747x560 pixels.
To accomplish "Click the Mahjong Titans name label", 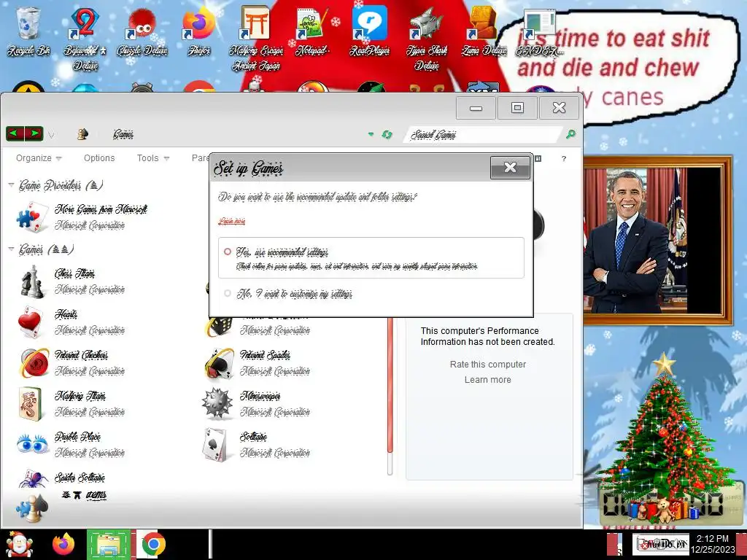I will tap(80, 395).
